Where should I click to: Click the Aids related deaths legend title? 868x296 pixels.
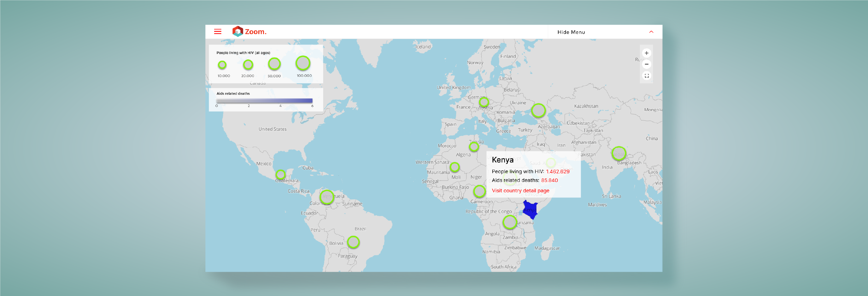[x=233, y=94]
